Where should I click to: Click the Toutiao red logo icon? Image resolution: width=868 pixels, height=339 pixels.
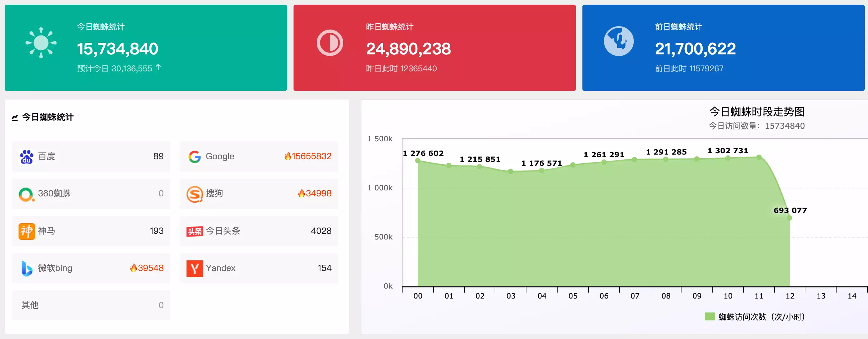[x=194, y=231]
